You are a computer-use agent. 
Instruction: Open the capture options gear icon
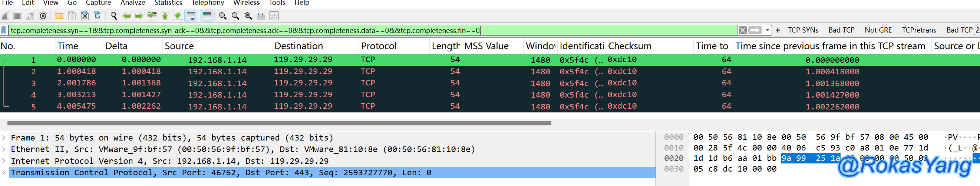point(43,16)
